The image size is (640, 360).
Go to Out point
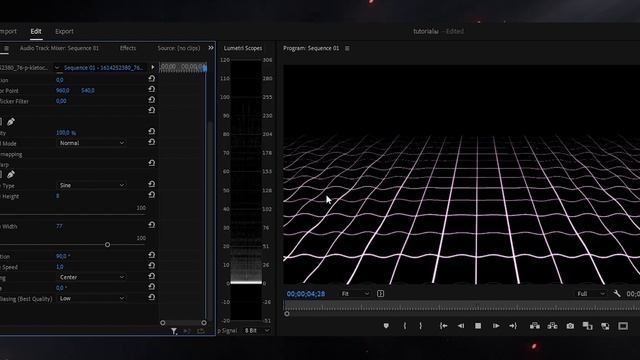tap(513, 326)
